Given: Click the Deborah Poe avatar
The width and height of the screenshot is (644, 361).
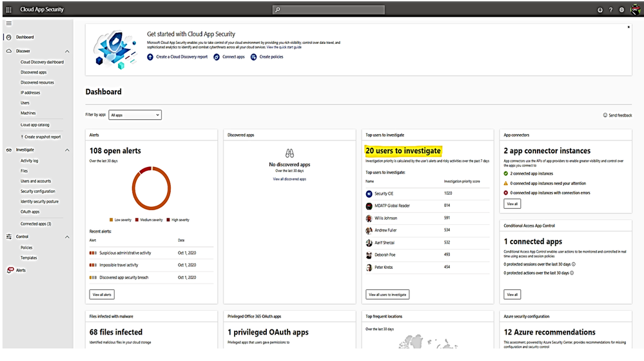Looking at the screenshot, I should click(x=369, y=255).
